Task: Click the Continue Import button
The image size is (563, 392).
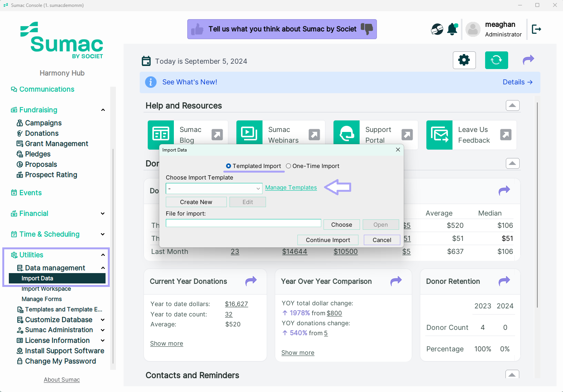Action: pyautogui.click(x=328, y=240)
